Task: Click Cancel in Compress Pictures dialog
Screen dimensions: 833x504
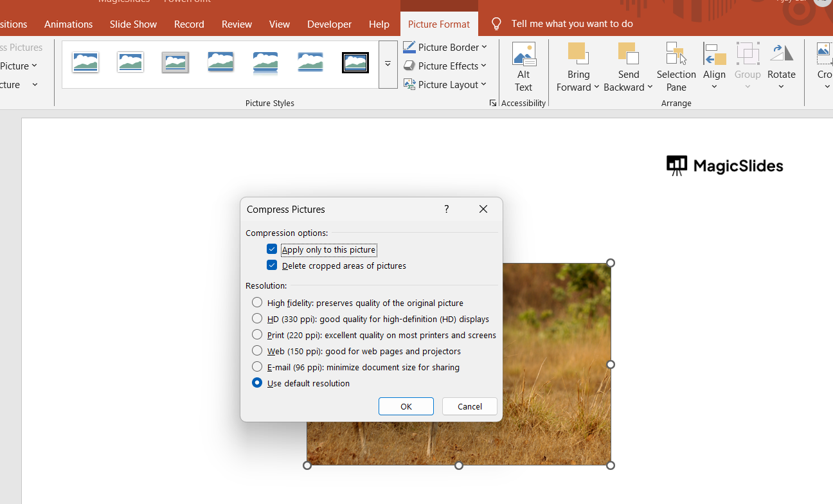Action: (469, 406)
